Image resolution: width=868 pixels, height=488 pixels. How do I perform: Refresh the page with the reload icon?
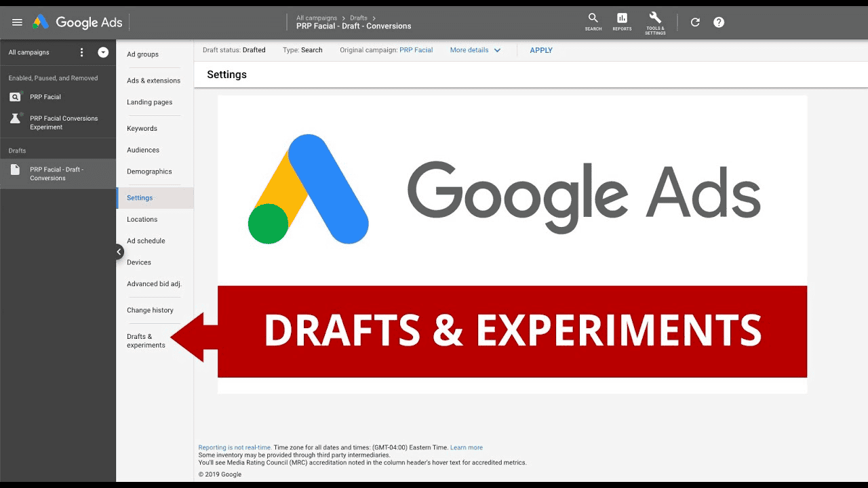(694, 22)
